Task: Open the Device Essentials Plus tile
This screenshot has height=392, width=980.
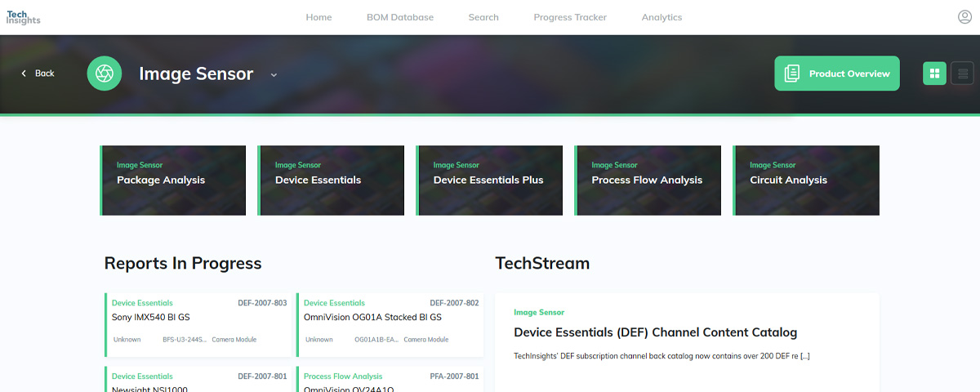Action: (x=489, y=180)
